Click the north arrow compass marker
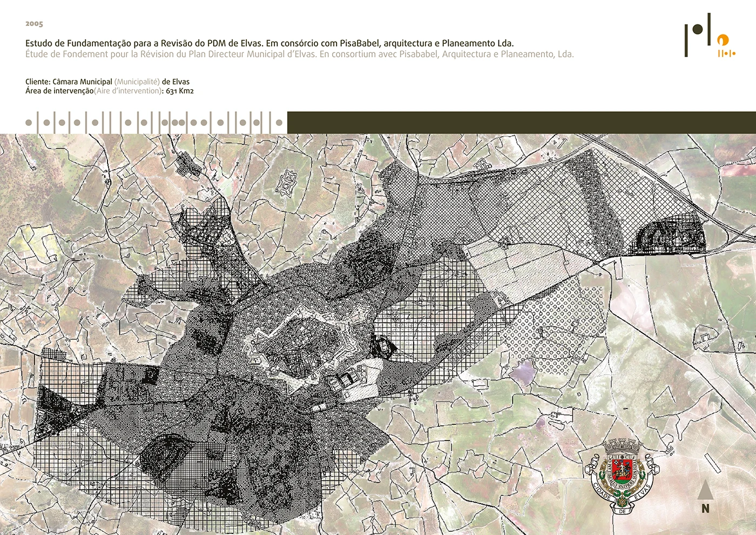 (x=705, y=496)
